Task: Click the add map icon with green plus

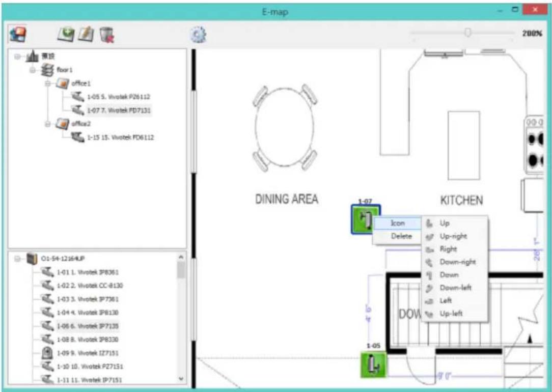Action: [66, 35]
